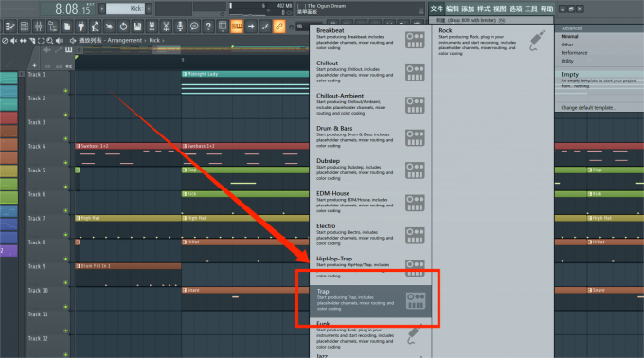Click the microphone recording icon
The image size is (644, 358).
(180, 27)
